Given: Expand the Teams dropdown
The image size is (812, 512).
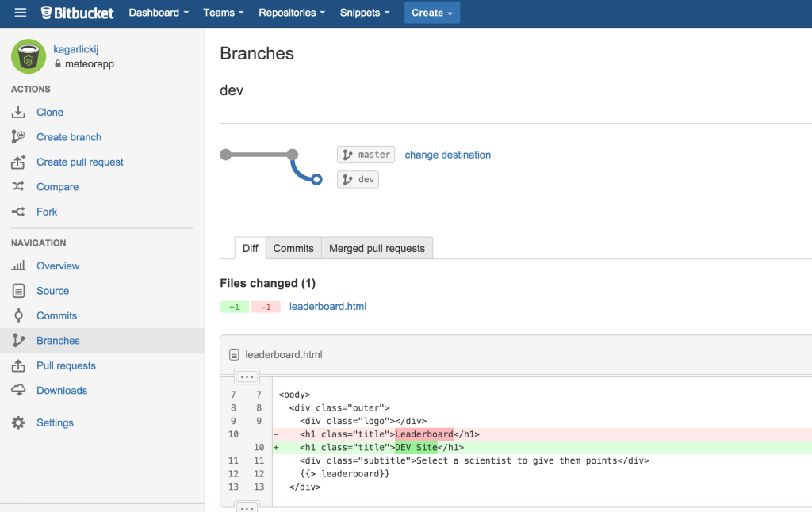Looking at the screenshot, I should [223, 13].
